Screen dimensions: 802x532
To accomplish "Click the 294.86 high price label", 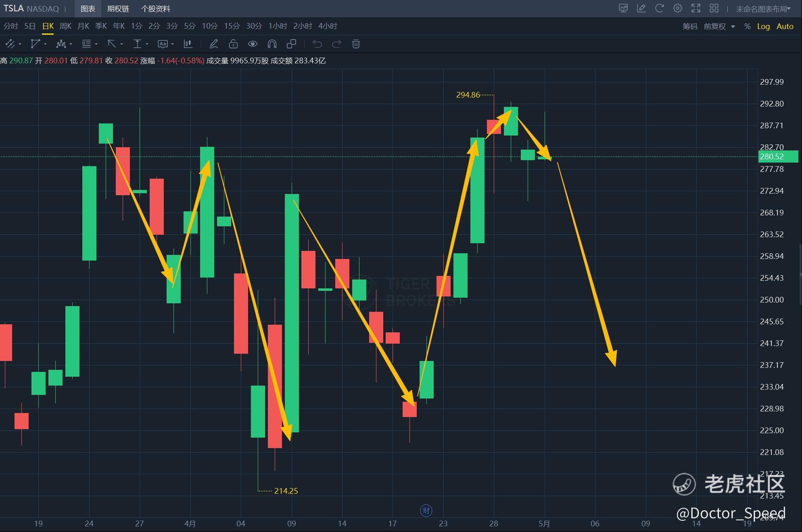I will click(468, 95).
